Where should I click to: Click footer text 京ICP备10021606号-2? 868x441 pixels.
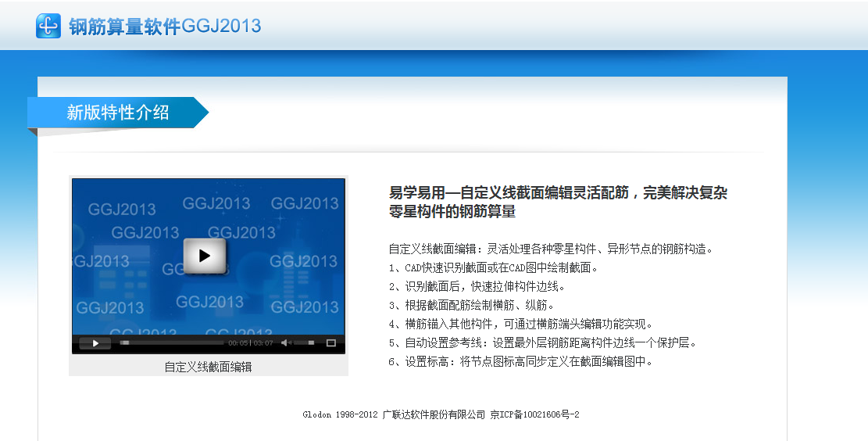[534, 414]
